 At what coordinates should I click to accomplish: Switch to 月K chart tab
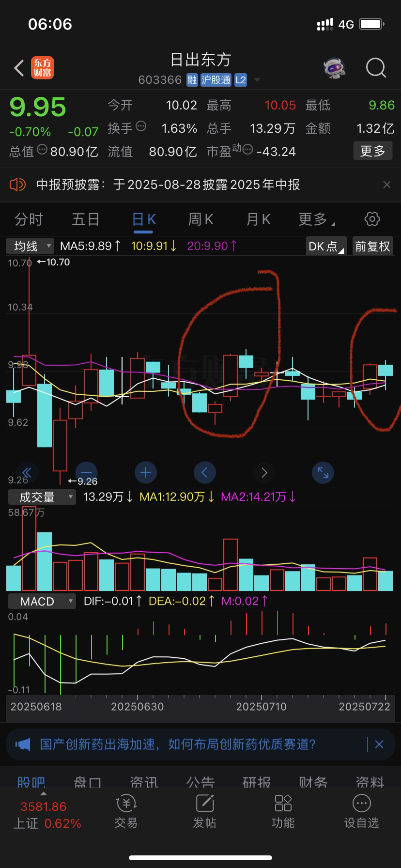(x=258, y=219)
